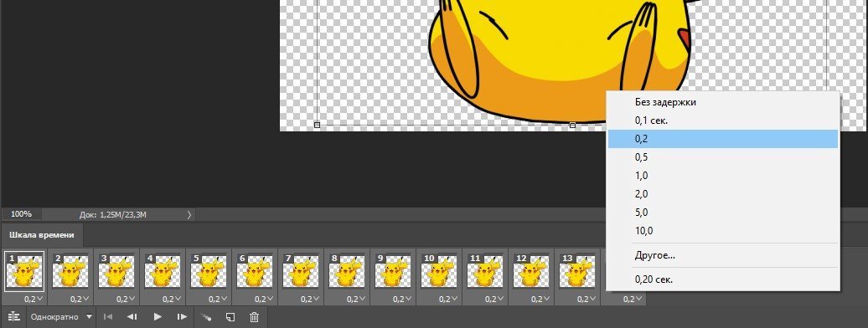Screen dimensions: 868x328
Task: Select frame 2 thumbnail
Action: (70, 271)
